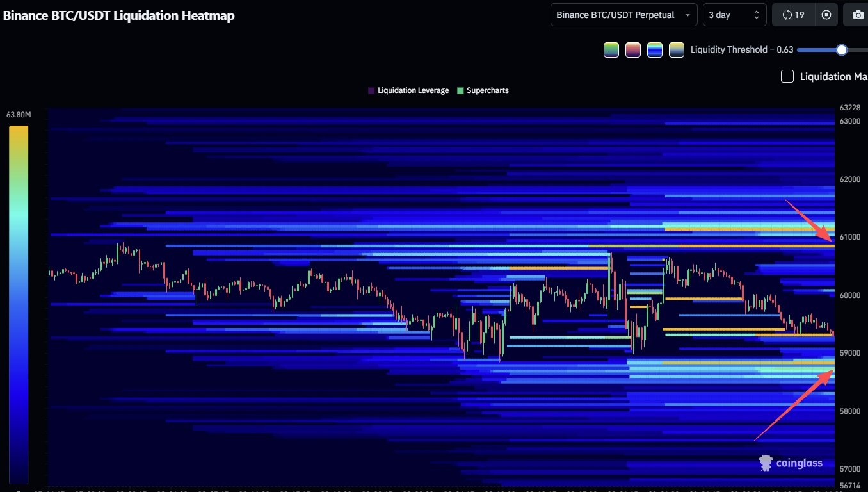Screen dimensions: 868x492
Task: Take a chart snapshot with the camera icon
Action: coord(858,15)
